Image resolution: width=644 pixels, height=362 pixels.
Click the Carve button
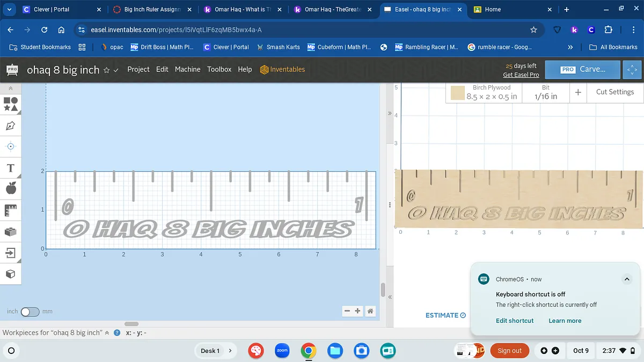coord(582,69)
